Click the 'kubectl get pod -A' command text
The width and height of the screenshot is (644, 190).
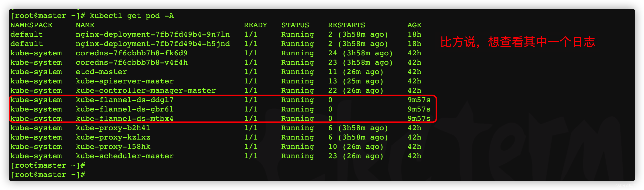132,16
